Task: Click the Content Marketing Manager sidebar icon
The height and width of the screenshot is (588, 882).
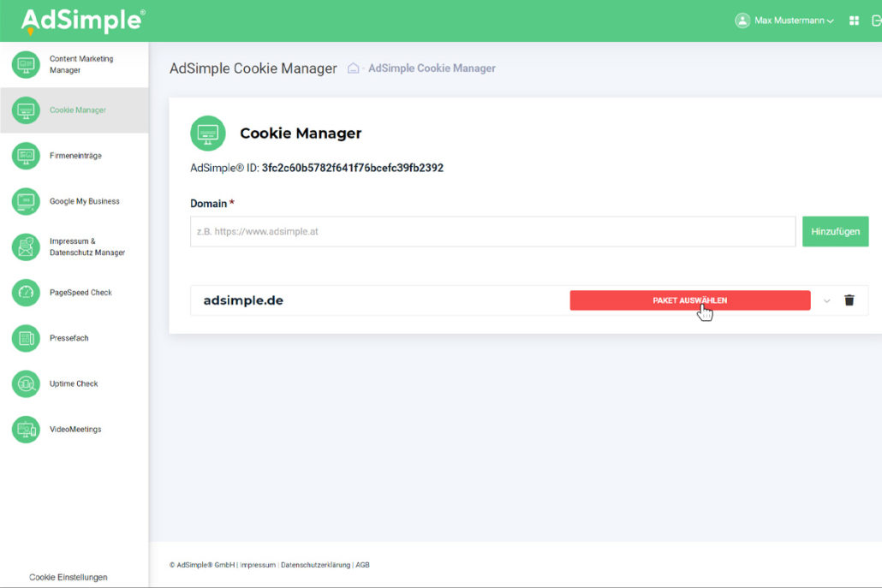Action: (26, 64)
